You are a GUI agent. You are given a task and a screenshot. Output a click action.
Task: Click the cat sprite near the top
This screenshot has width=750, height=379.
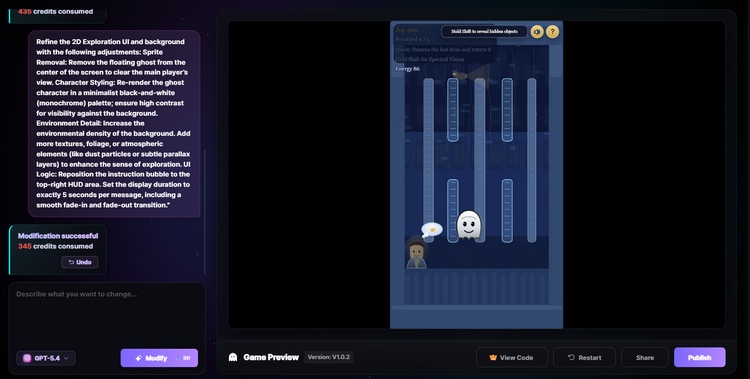[460, 75]
